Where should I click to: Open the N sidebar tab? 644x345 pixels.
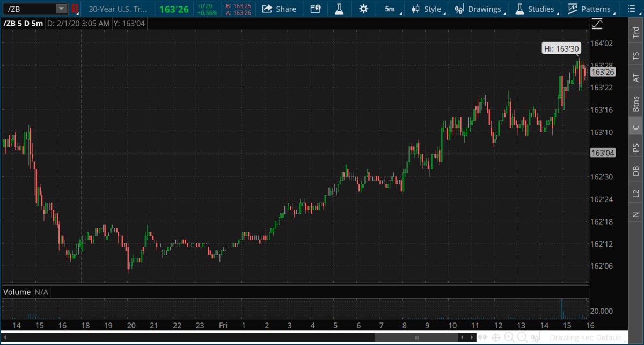[635, 214]
